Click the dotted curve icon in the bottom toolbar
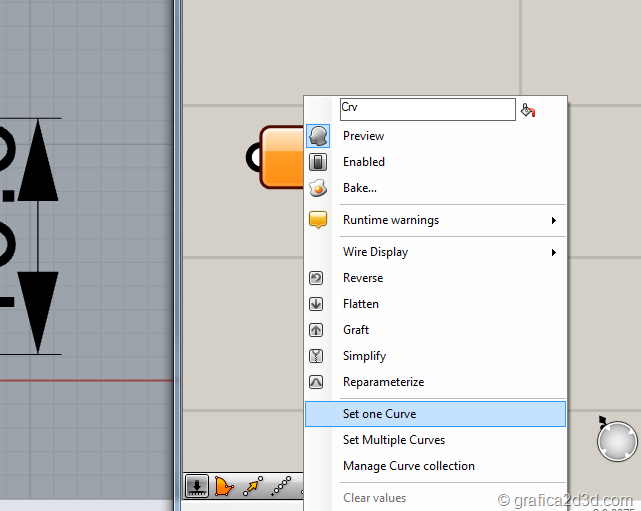The image size is (641, 511). click(282, 486)
